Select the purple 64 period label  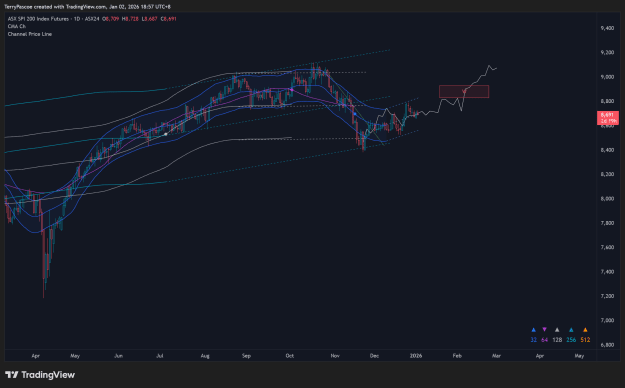click(x=544, y=340)
